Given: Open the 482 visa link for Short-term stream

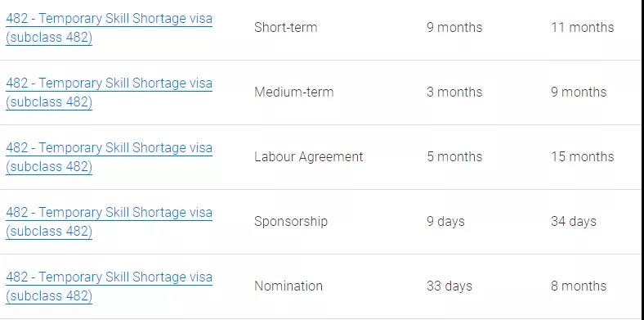Looking at the screenshot, I should [x=109, y=28].
